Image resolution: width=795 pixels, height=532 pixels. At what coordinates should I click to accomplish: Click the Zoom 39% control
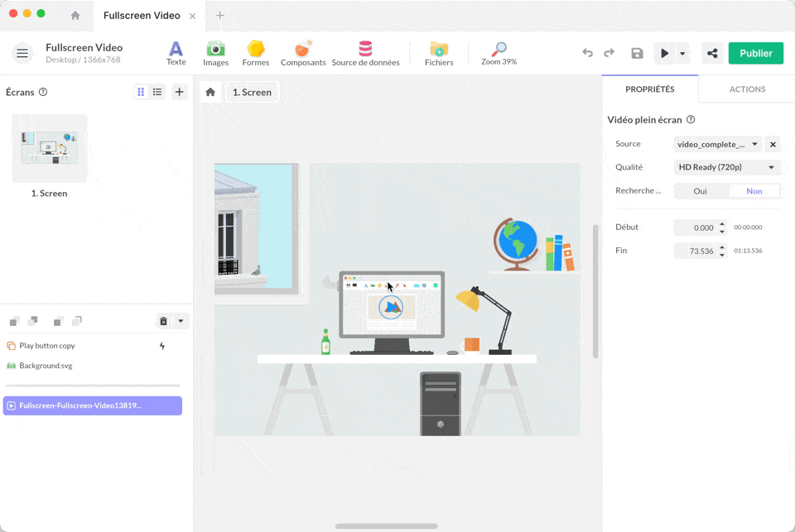pos(499,53)
